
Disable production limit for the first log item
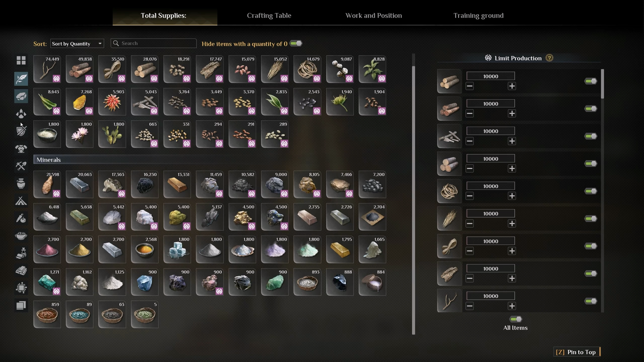(x=590, y=81)
